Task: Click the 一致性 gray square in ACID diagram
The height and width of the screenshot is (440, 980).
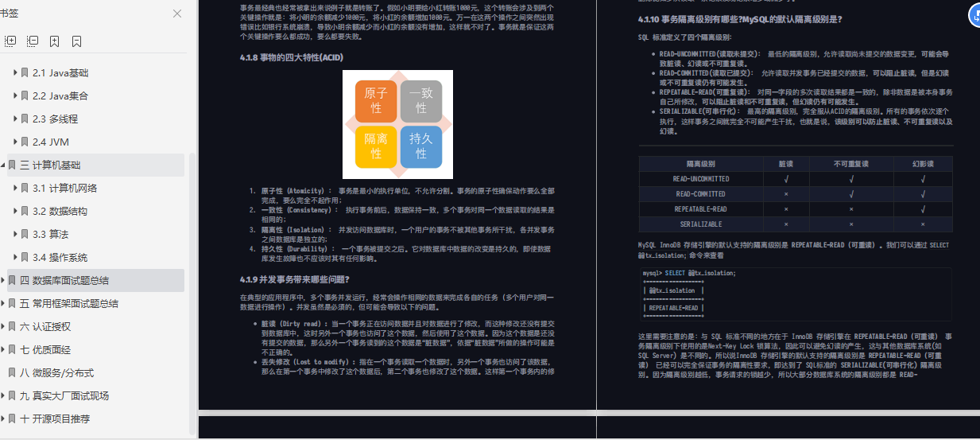Action: pos(421,100)
